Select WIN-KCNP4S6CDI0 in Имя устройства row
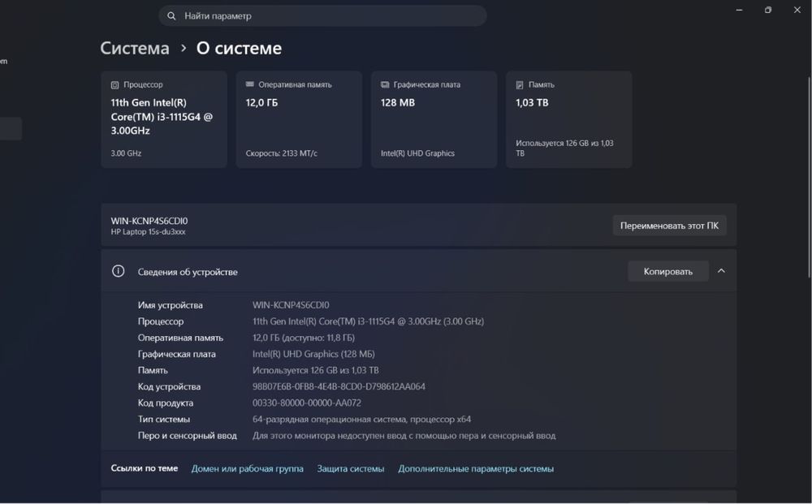Image resolution: width=812 pixels, height=504 pixels. 291,305
